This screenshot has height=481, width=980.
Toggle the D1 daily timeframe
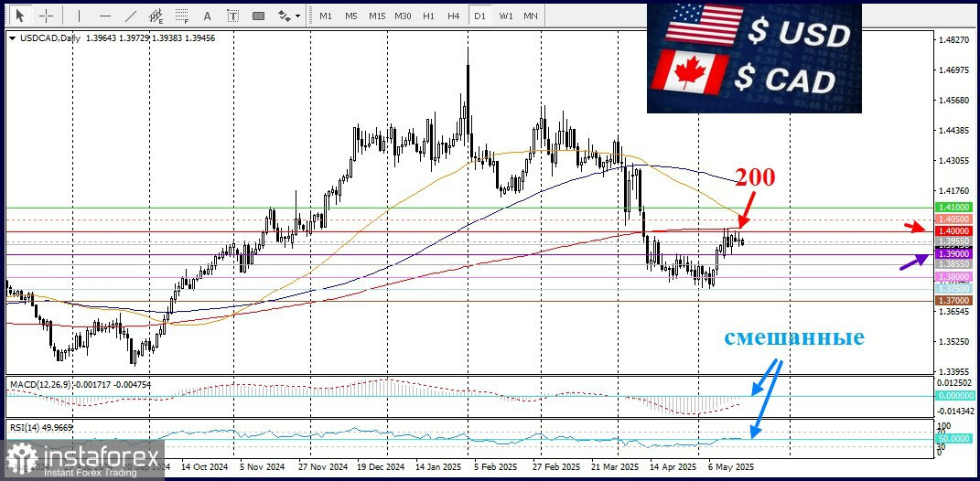click(479, 16)
